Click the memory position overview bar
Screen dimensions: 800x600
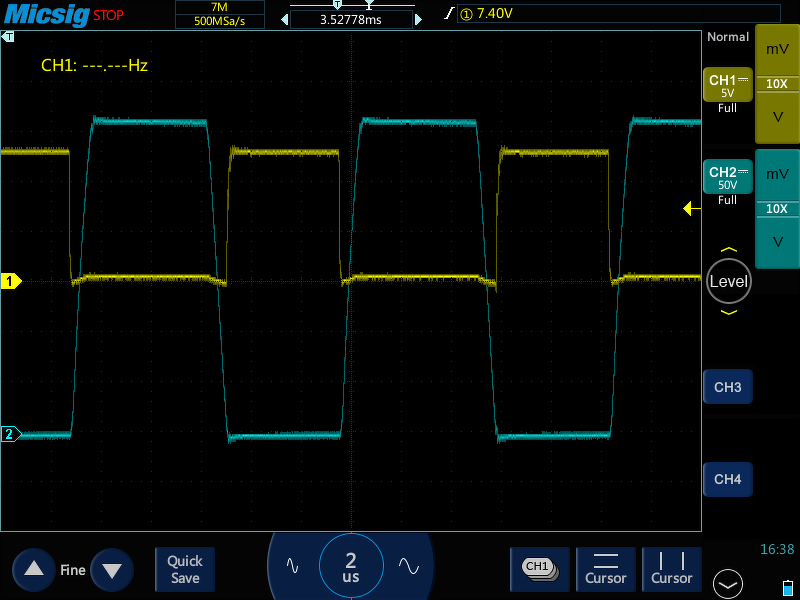352,5
